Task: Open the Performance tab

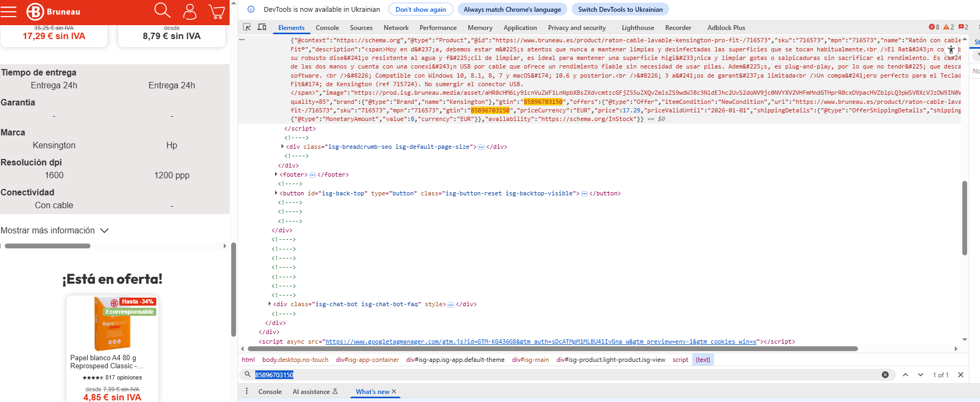Action: (438, 27)
